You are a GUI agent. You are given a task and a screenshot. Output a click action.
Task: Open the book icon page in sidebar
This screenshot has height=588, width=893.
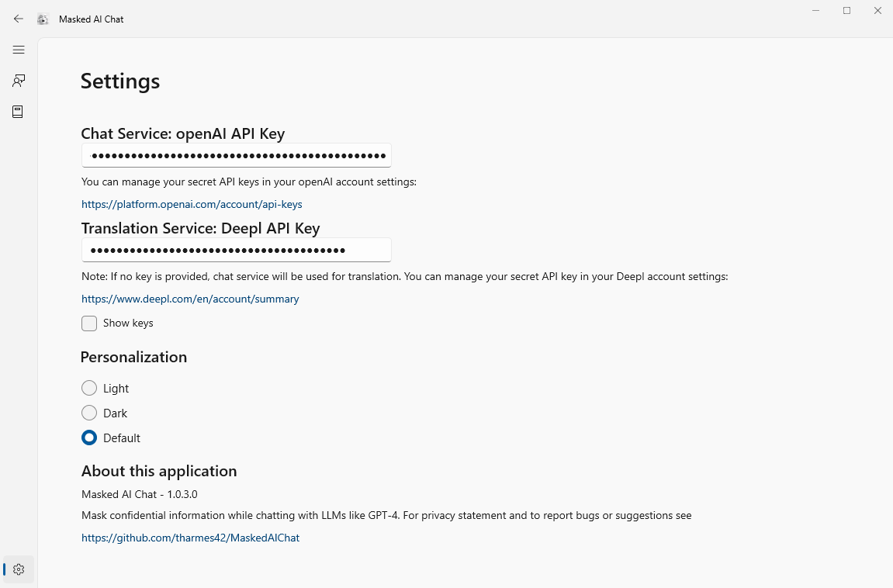coord(19,112)
